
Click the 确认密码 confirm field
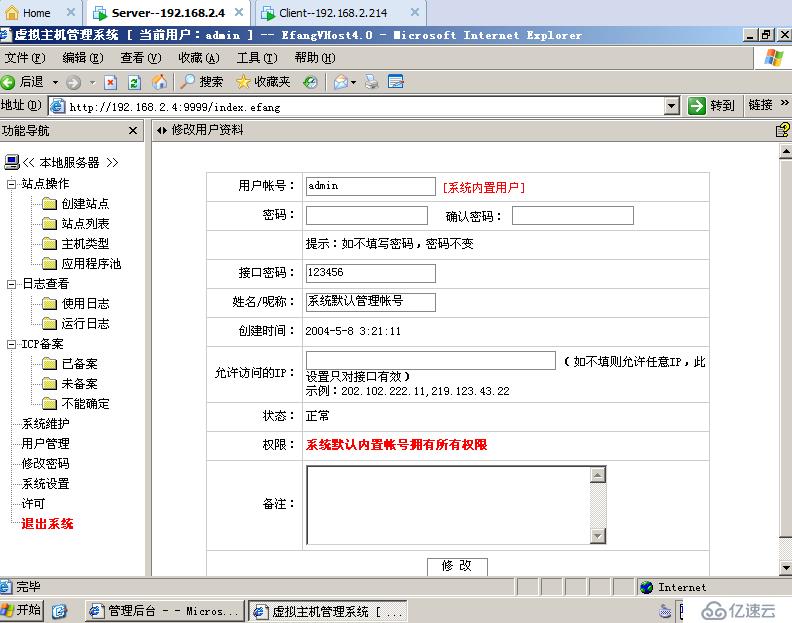(573, 215)
